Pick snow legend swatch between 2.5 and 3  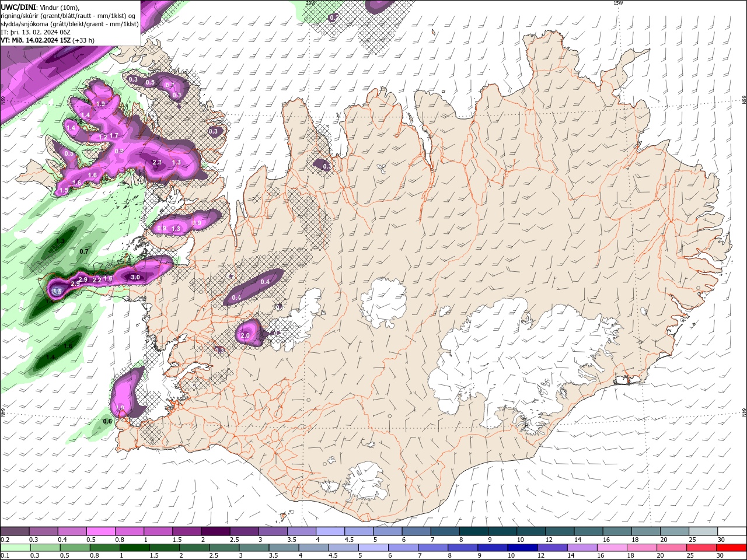point(243,531)
